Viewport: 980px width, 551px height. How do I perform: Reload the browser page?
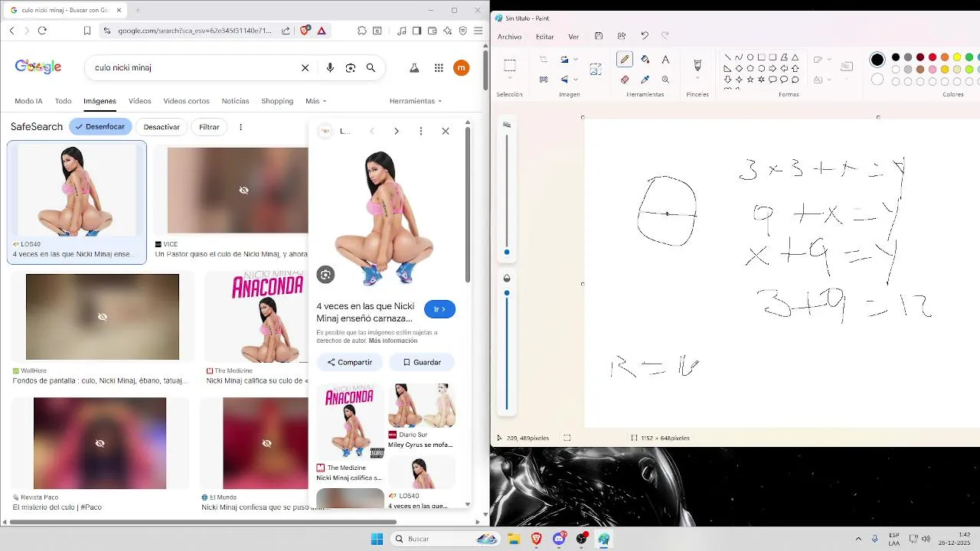click(x=42, y=31)
